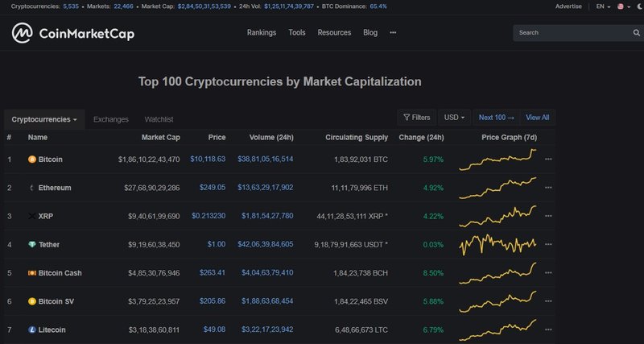Screen dimensions: 644x344
Task: Click the Next 100 button
Action: pyautogui.click(x=497, y=118)
